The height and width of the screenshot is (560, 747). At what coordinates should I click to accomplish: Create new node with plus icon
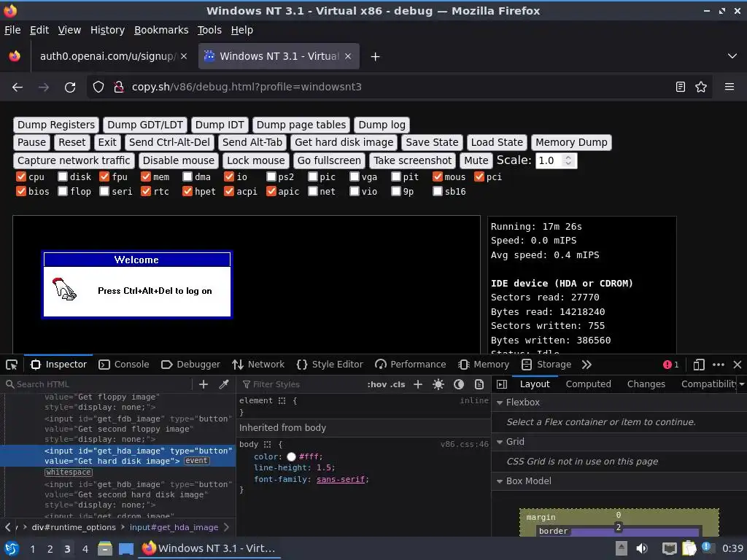(x=204, y=384)
